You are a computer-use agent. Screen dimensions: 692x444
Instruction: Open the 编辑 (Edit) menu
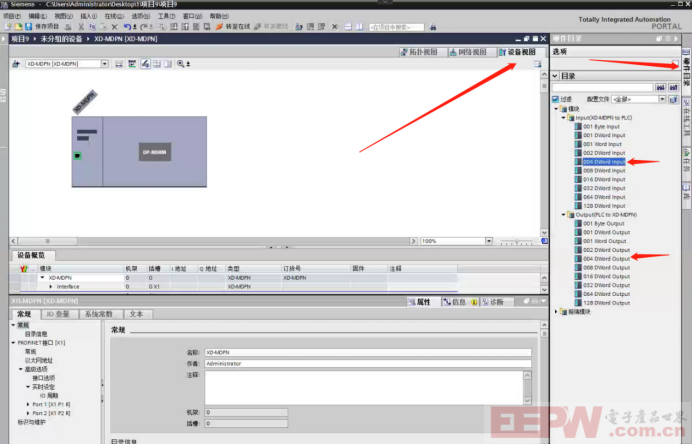tap(38, 16)
